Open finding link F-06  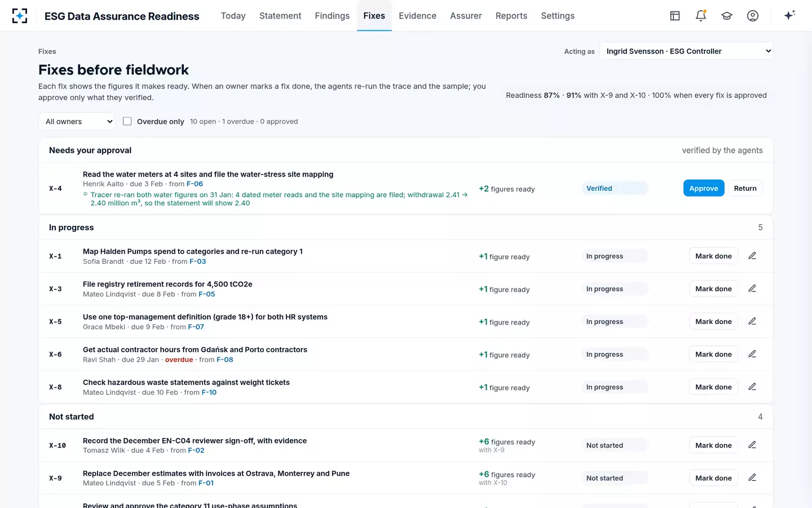195,184
